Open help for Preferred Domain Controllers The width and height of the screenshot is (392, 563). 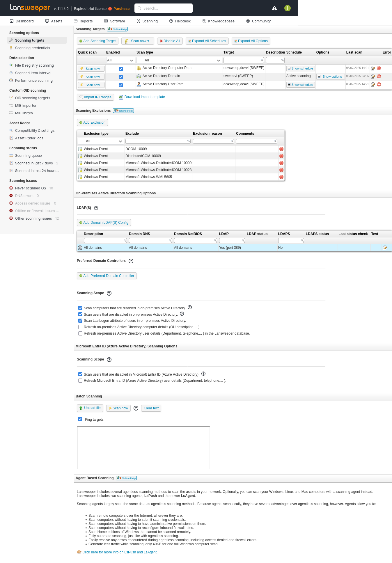[x=131, y=261]
